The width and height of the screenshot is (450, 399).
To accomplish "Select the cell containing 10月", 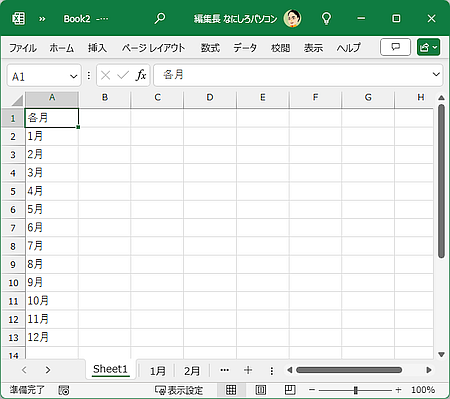I will point(52,301).
